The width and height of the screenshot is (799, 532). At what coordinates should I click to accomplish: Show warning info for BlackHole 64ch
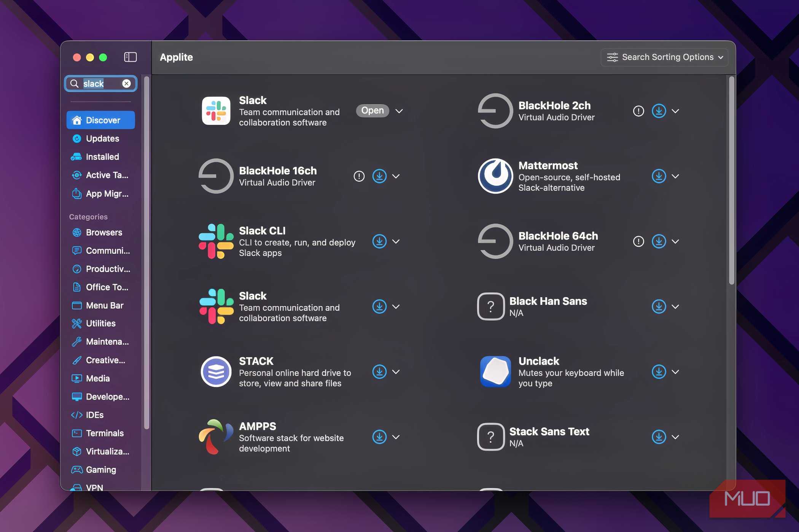coord(638,241)
